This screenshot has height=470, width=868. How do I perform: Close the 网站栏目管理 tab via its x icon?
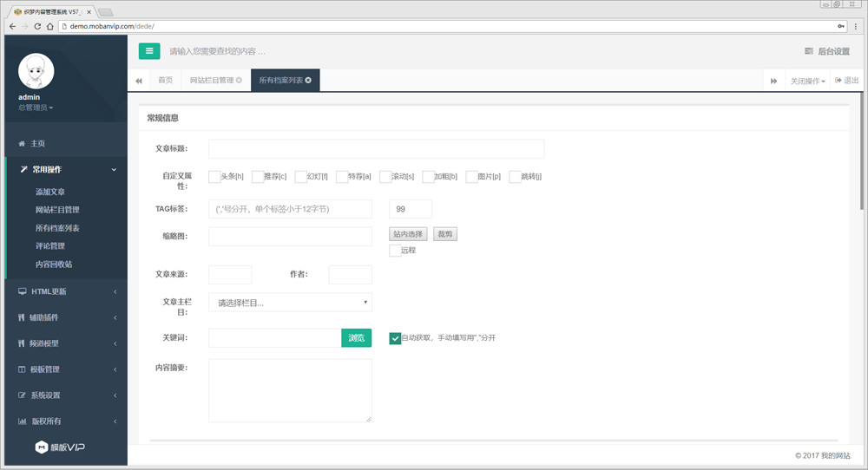(x=240, y=80)
